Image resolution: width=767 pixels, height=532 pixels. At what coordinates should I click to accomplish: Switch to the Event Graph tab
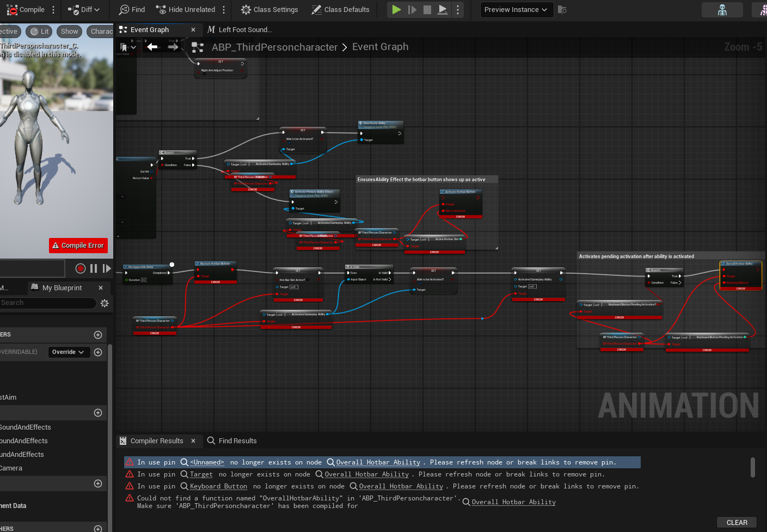click(150, 30)
